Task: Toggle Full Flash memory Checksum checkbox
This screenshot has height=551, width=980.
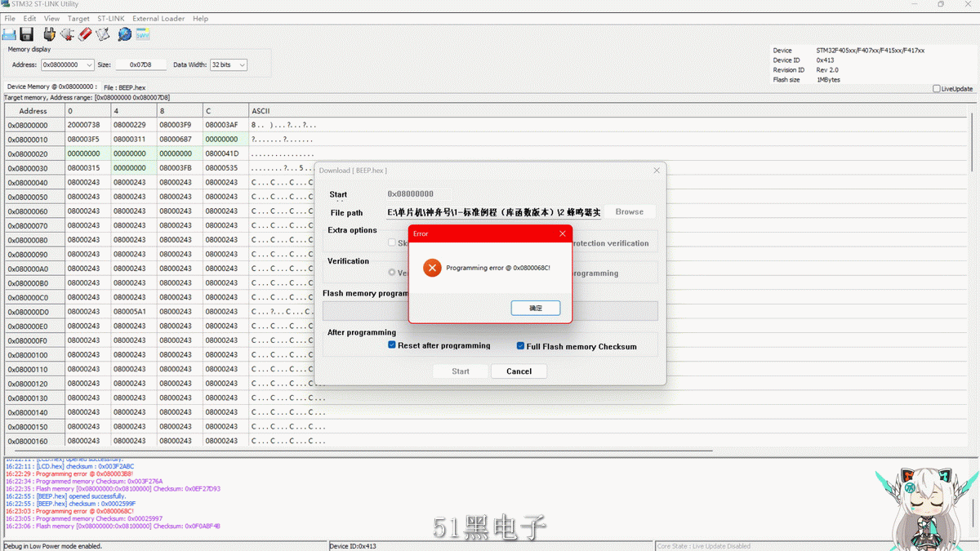Action: 520,346
